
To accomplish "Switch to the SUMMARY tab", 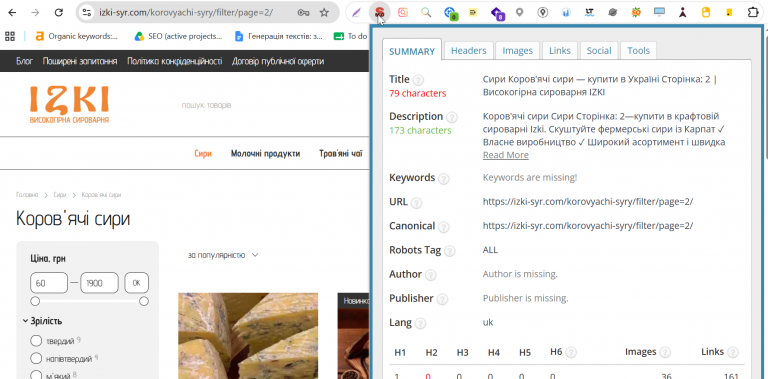I will [412, 51].
